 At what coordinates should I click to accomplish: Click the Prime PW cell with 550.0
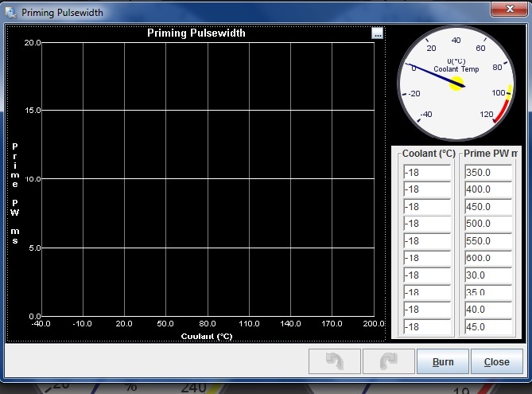[489, 241]
